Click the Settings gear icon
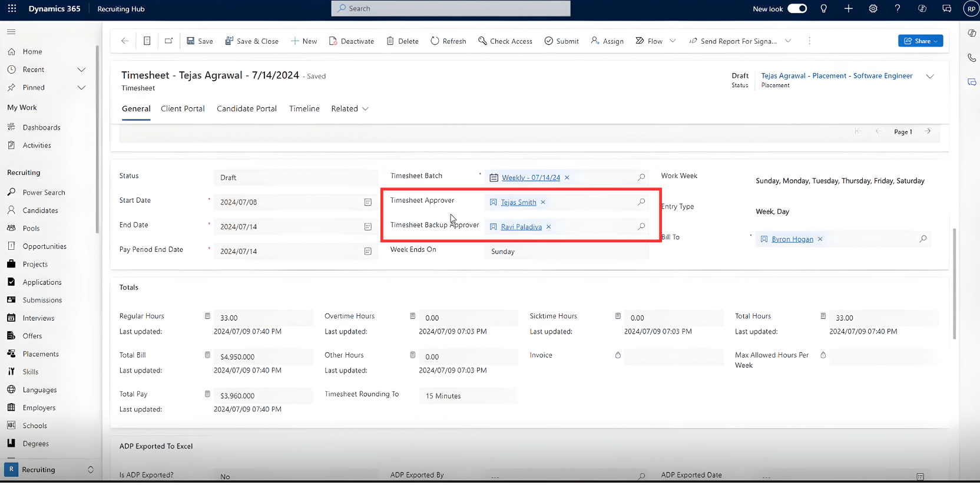The width and height of the screenshot is (980, 485). pos(873,8)
